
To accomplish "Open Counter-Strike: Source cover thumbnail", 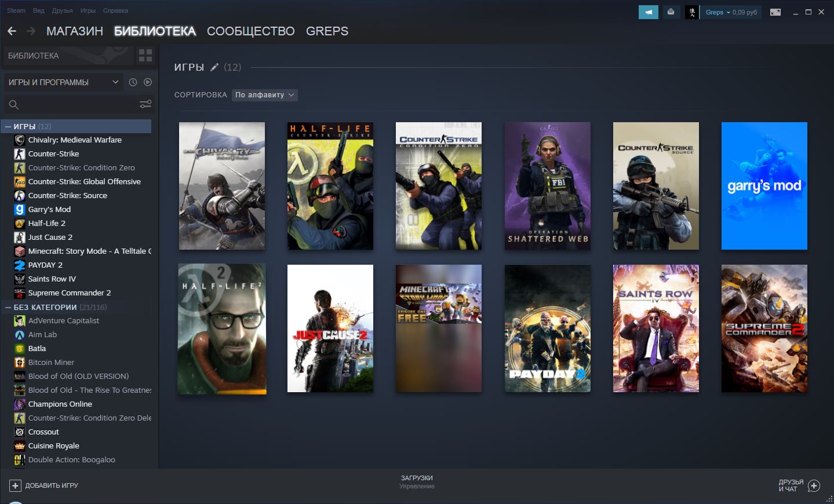I will pyautogui.click(x=656, y=186).
